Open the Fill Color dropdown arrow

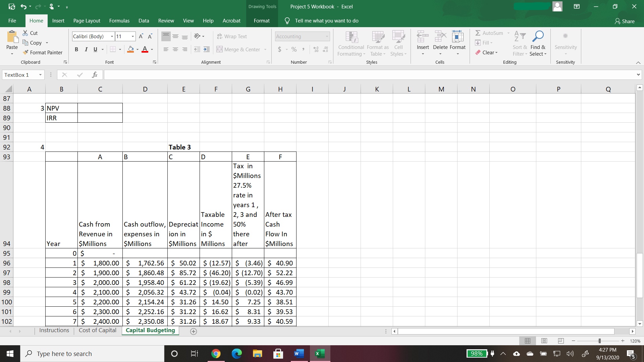coord(137,49)
